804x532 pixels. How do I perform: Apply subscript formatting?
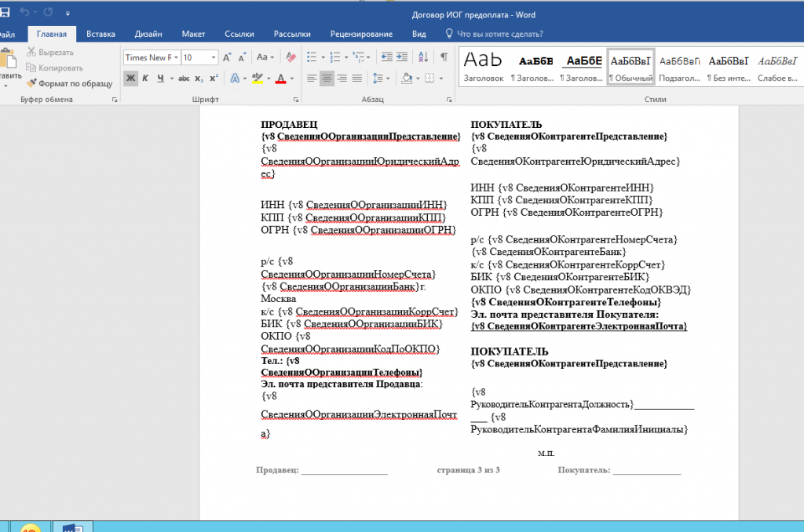click(199, 78)
